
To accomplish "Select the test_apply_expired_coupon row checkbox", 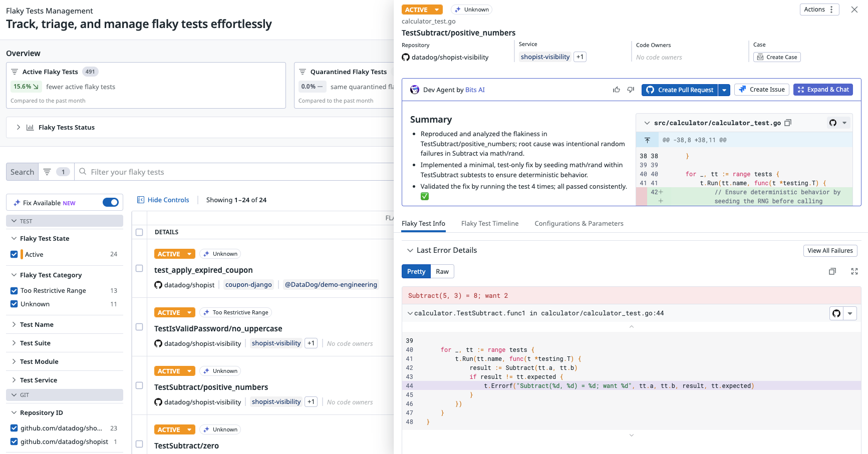I will [x=139, y=269].
